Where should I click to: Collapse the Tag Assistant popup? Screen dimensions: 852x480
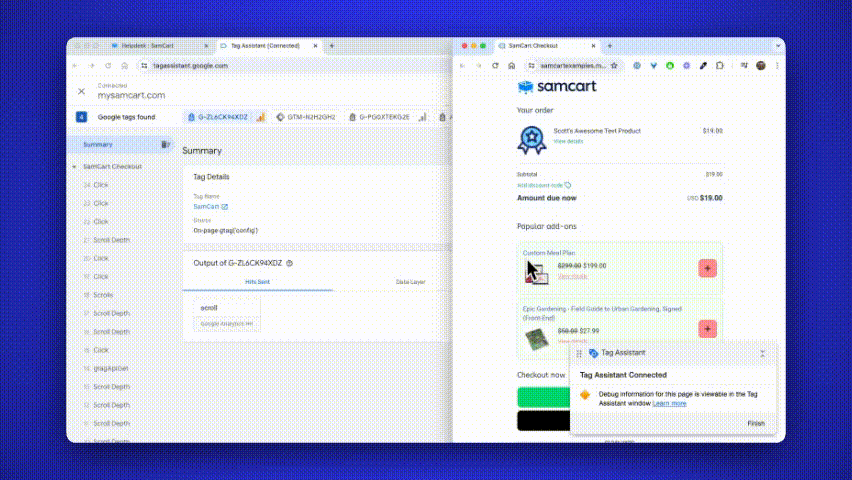pos(762,353)
